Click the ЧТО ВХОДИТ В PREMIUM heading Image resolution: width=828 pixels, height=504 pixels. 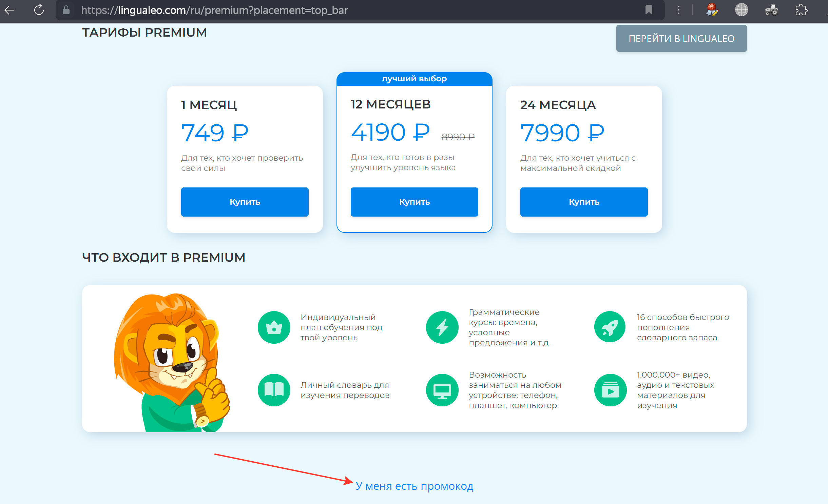[x=163, y=257]
